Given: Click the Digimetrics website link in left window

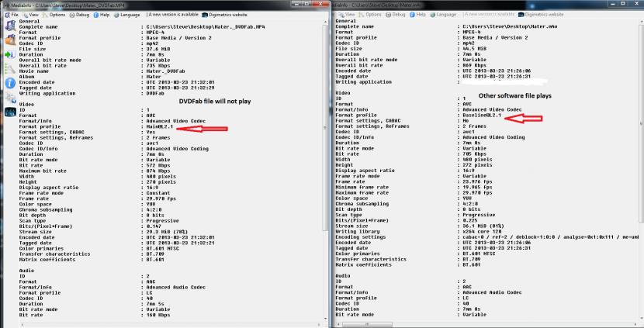Looking at the screenshot, I should (x=224, y=14).
